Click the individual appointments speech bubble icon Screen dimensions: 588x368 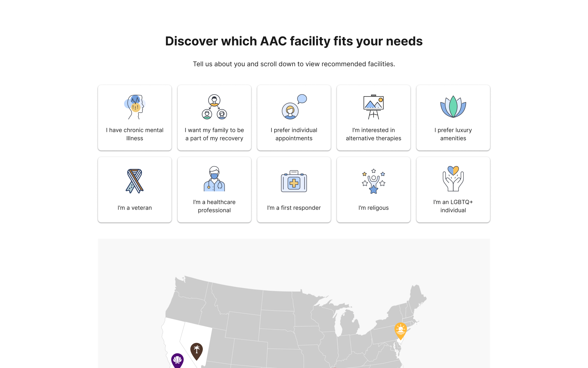point(294,107)
